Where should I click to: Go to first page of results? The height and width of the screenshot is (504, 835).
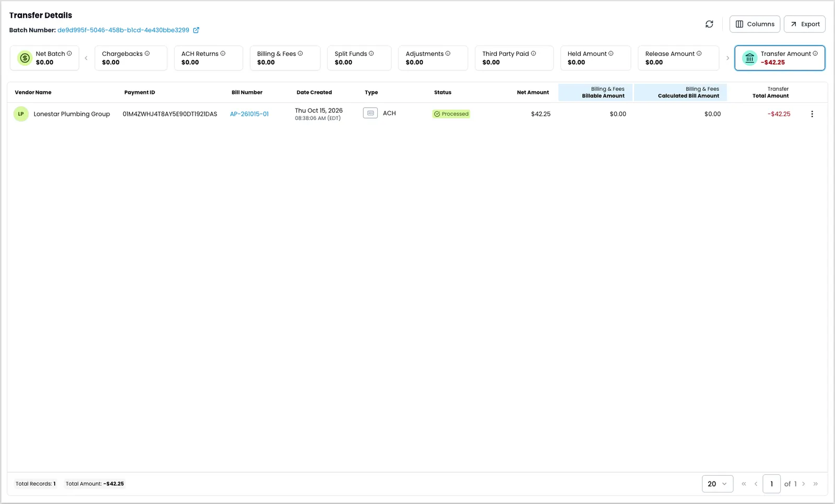click(x=744, y=484)
